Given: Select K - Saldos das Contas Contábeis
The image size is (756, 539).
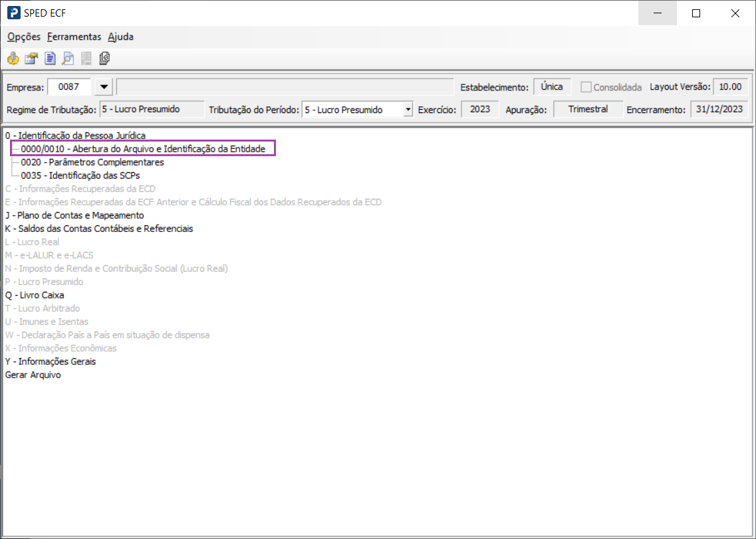Looking at the screenshot, I should pyautogui.click(x=99, y=229).
